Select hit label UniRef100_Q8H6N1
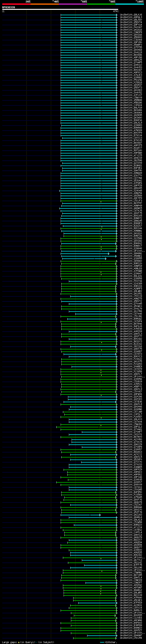Screen dimensions: 146x644 pos(131,254)
